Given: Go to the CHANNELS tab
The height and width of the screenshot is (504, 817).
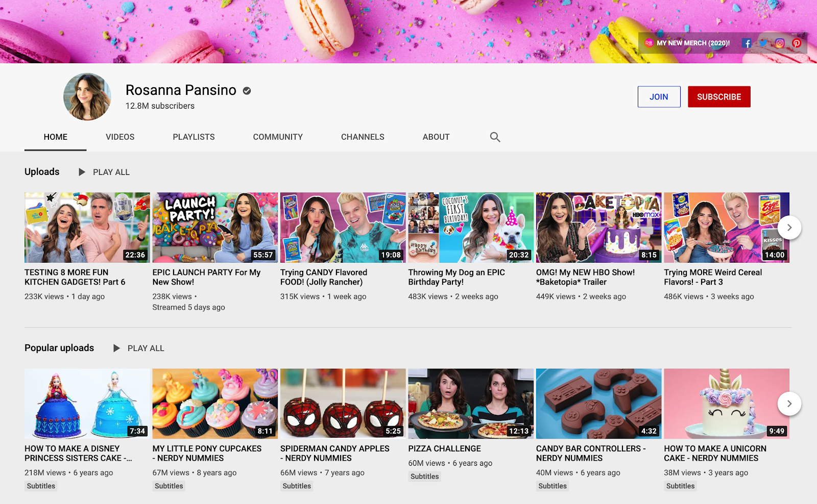Looking at the screenshot, I should [x=363, y=137].
